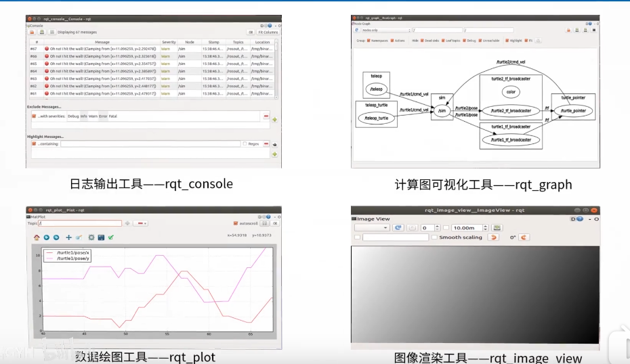The width and height of the screenshot is (630, 364).
Task: Click second topic filter field in rqt_graph
Action: [x=488, y=30]
